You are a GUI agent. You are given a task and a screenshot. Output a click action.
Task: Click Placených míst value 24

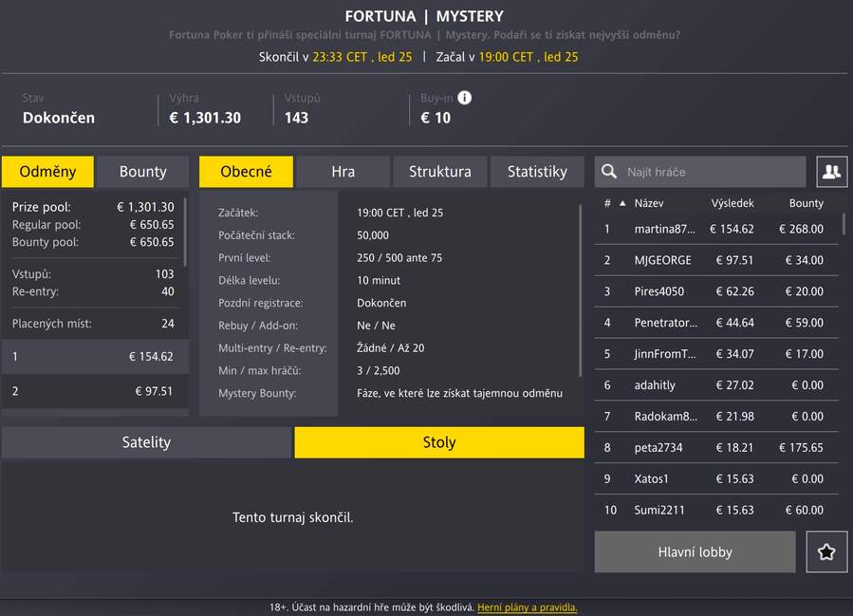click(x=168, y=324)
